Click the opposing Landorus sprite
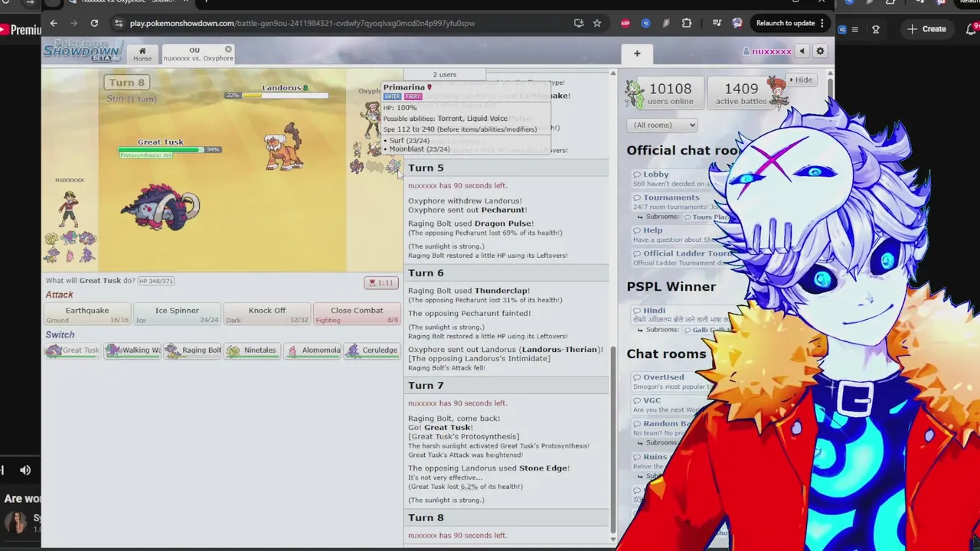This screenshot has width=980, height=551. tap(284, 145)
